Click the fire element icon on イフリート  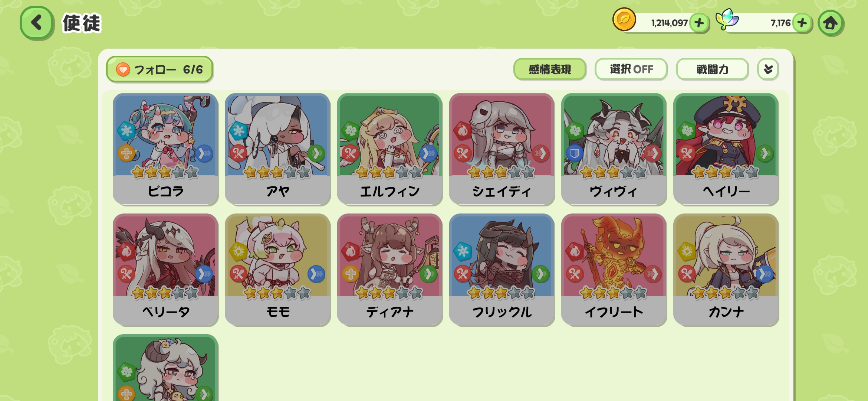(575, 251)
